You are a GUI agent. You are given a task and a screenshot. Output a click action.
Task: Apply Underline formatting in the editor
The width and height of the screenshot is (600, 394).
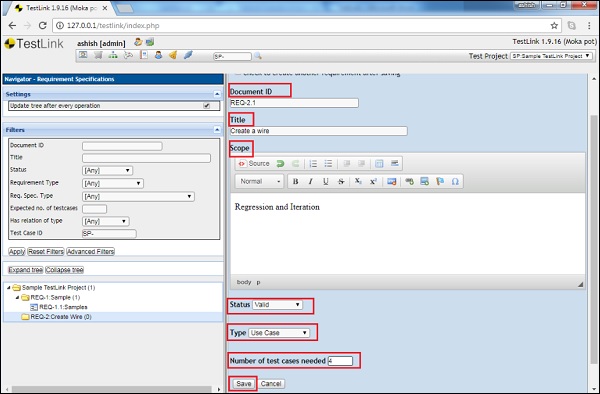[x=326, y=181]
